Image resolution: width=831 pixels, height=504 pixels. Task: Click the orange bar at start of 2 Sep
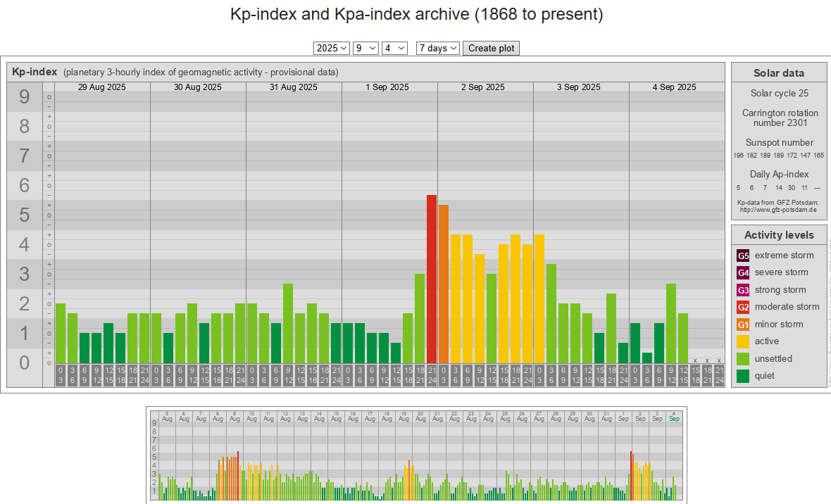tap(444, 284)
